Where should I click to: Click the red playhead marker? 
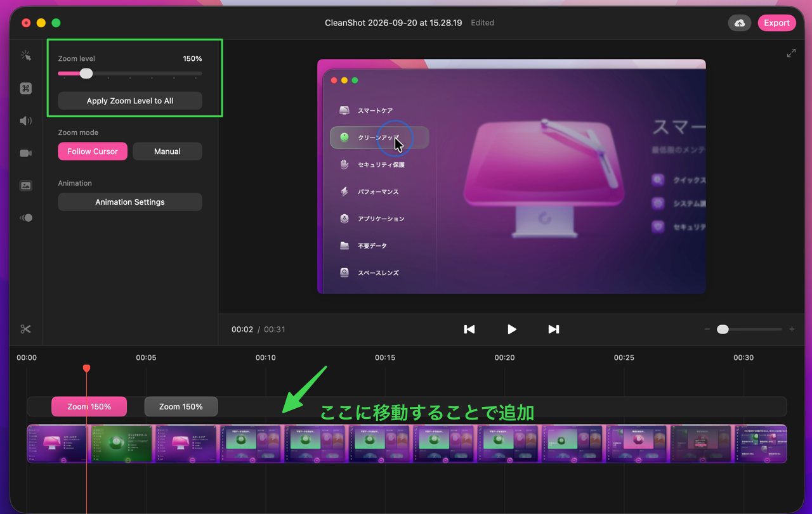click(x=87, y=368)
